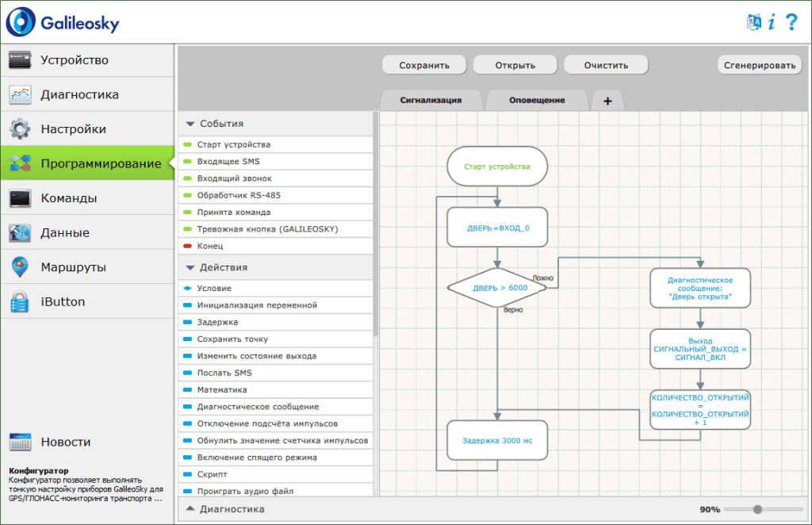Click the Маршруты map pin icon
812x525 pixels.
tap(20, 267)
